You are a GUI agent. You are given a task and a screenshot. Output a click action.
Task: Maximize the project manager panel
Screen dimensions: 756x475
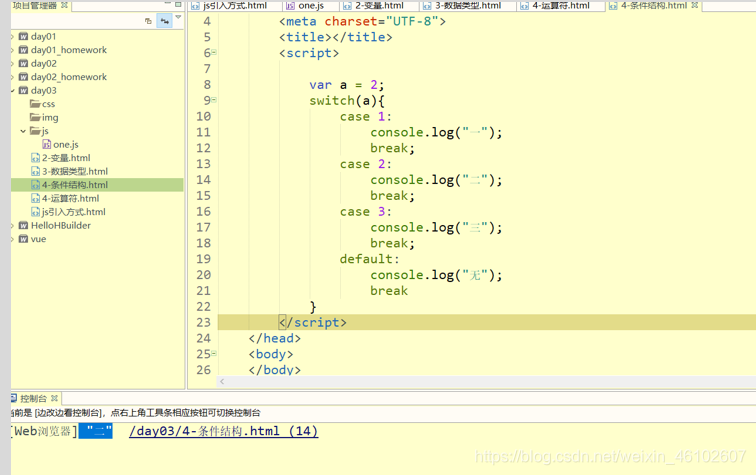(178, 4)
